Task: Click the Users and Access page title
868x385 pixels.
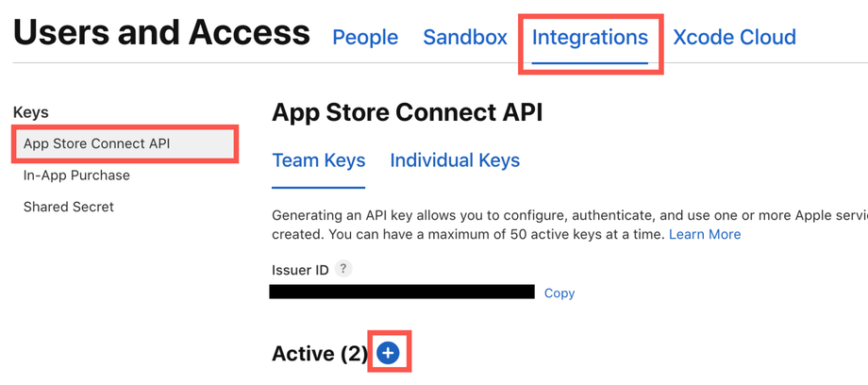Action: (x=161, y=33)
